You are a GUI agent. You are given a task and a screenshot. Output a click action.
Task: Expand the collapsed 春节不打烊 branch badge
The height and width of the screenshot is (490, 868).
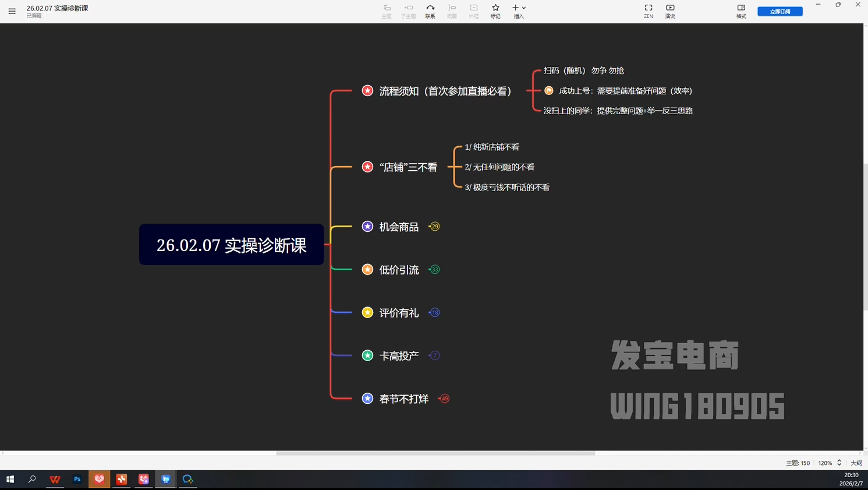[444, 399]
